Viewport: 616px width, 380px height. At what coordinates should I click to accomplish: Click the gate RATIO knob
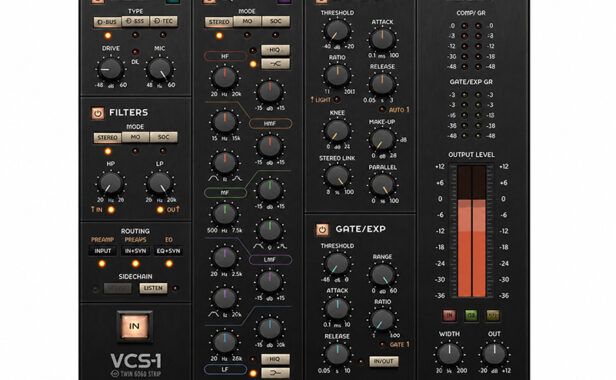click(382, 319)
